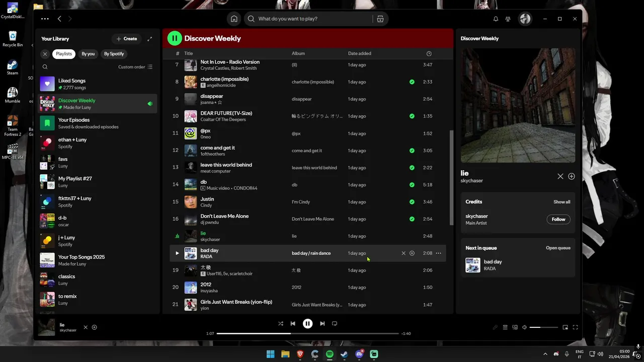Toggle shuffle in the player

281,324
